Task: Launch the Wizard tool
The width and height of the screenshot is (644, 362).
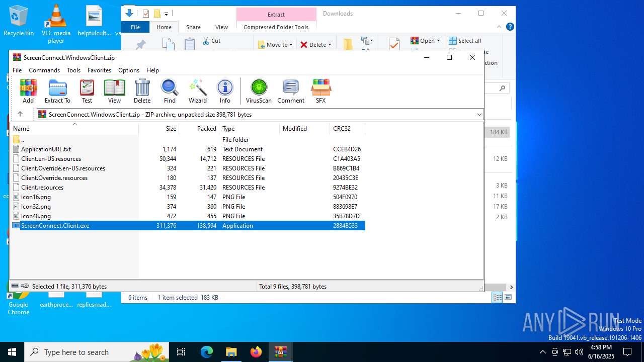Action: [x=198, y=92]
